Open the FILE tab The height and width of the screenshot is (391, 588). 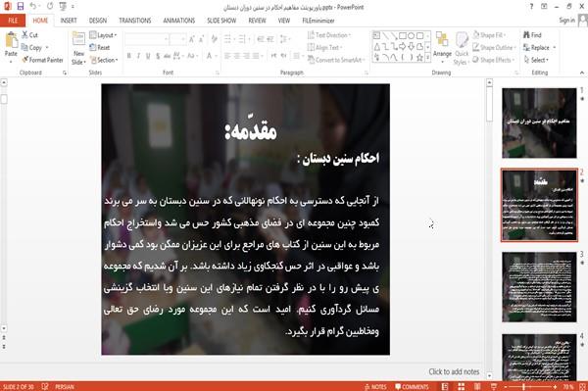[13, 21]
